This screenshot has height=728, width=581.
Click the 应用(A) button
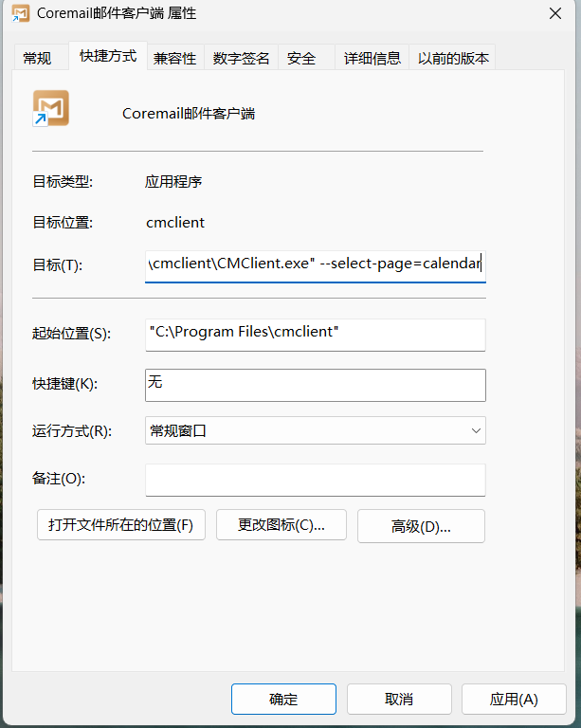tap(514, 699)
